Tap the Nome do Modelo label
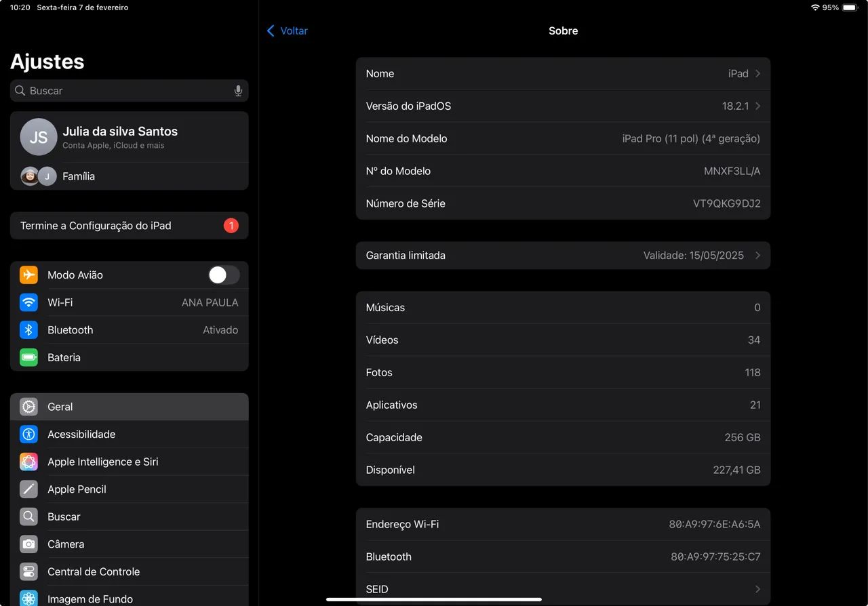This screenshot has height=606, width=868. pyautogui.click(x=406, y=138)
